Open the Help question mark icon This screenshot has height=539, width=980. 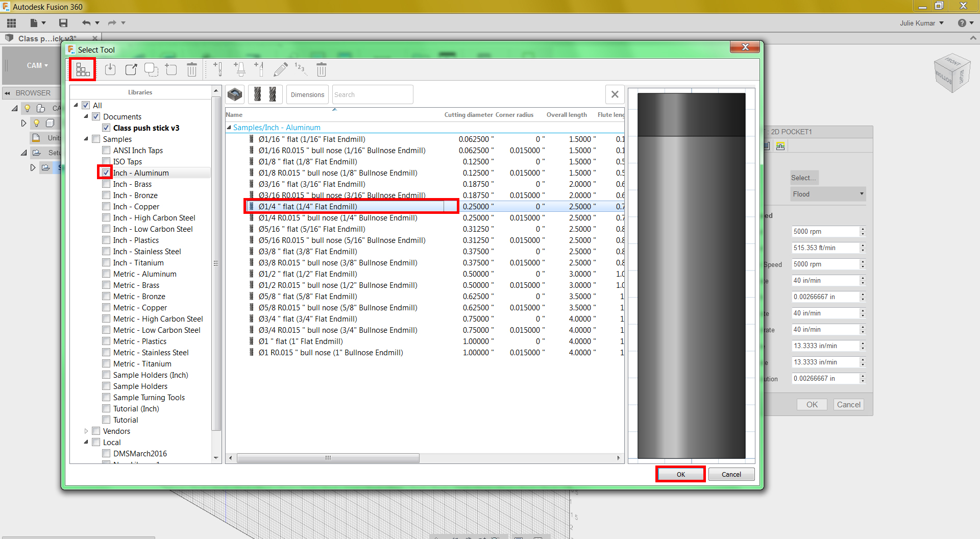click(962, 23)
